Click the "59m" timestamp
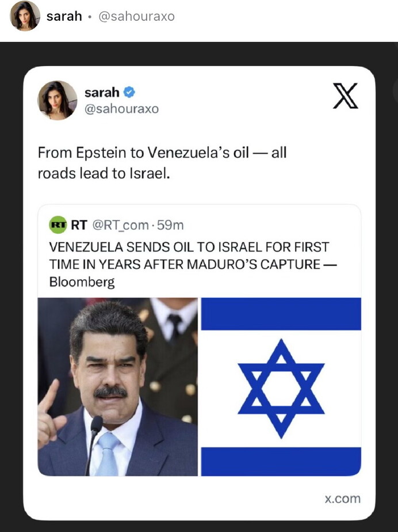This screenshot has width=398, height=532. point(170,225)
